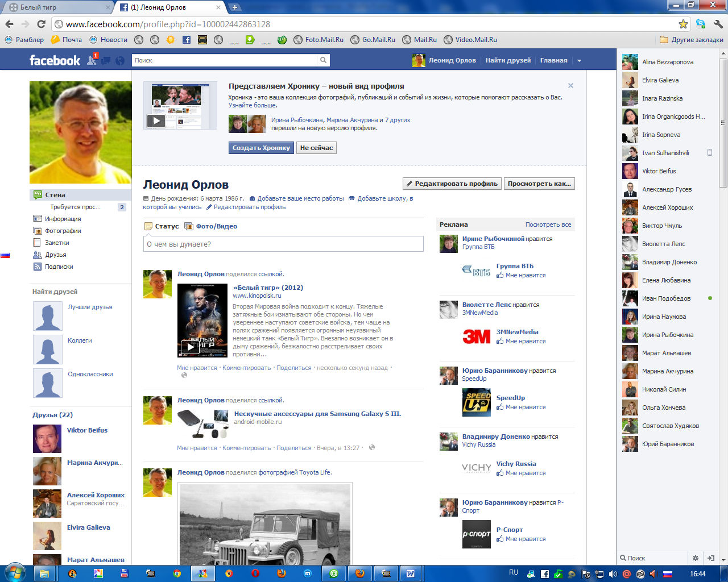The height and width of the screenshot is (582, 728).
Task: Switch to the Белый тигр browser tab
Action: [x=59, y=7]
